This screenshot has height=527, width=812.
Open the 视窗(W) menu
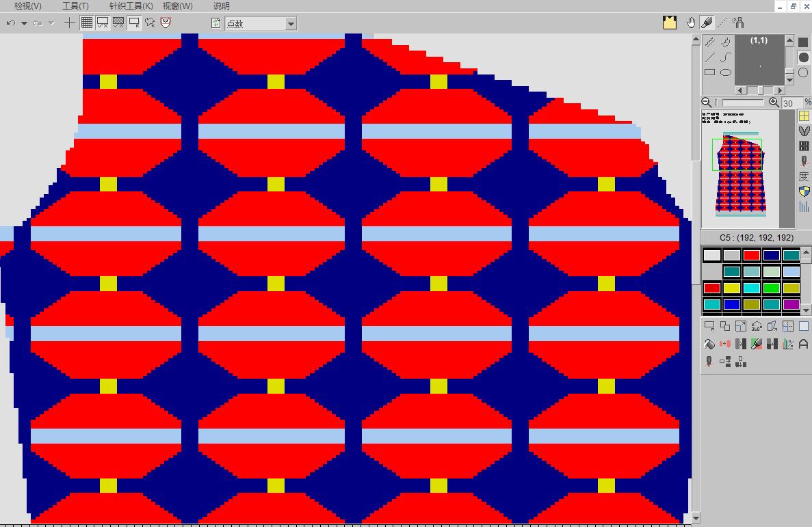pyautogui.click(x=178, y=6)
